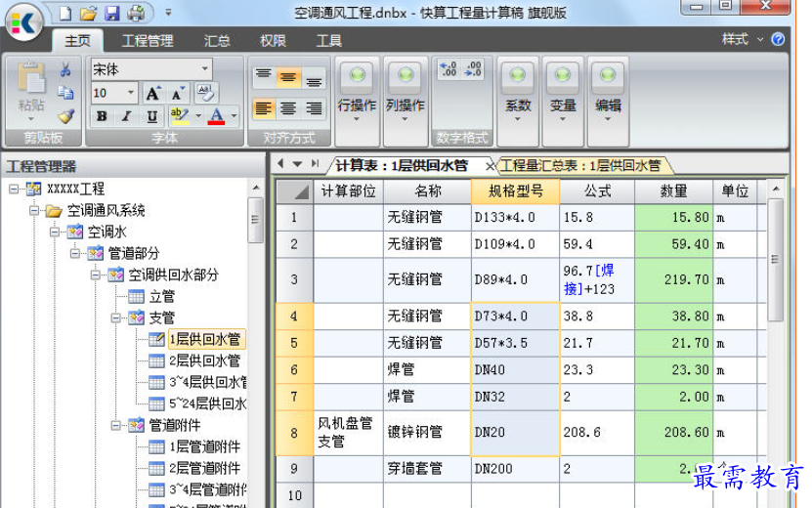Viewport: 812px width, 508px height.
Task: Select 2层供回水管 in the project tree
Action: [204, 360]
